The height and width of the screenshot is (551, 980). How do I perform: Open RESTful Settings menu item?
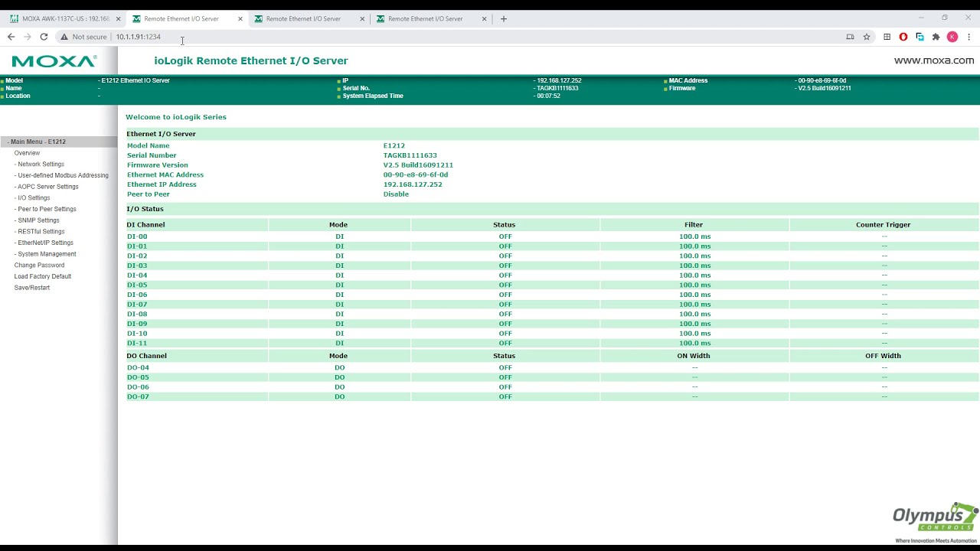pos(40,231)
